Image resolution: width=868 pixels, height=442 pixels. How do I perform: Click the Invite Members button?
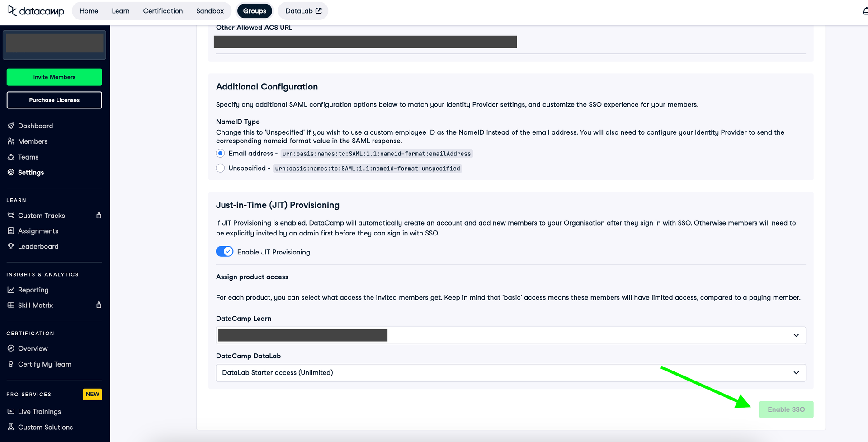(x=54, y=77)
